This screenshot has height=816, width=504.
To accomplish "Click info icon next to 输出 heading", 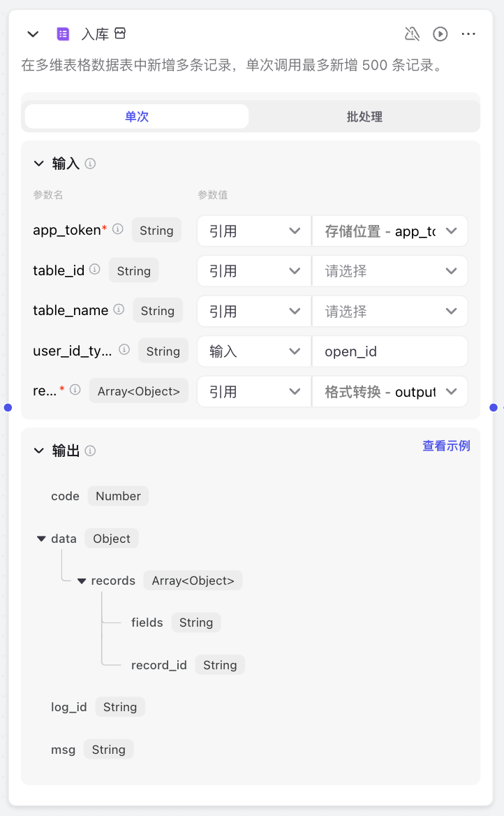I will point(90,451).
